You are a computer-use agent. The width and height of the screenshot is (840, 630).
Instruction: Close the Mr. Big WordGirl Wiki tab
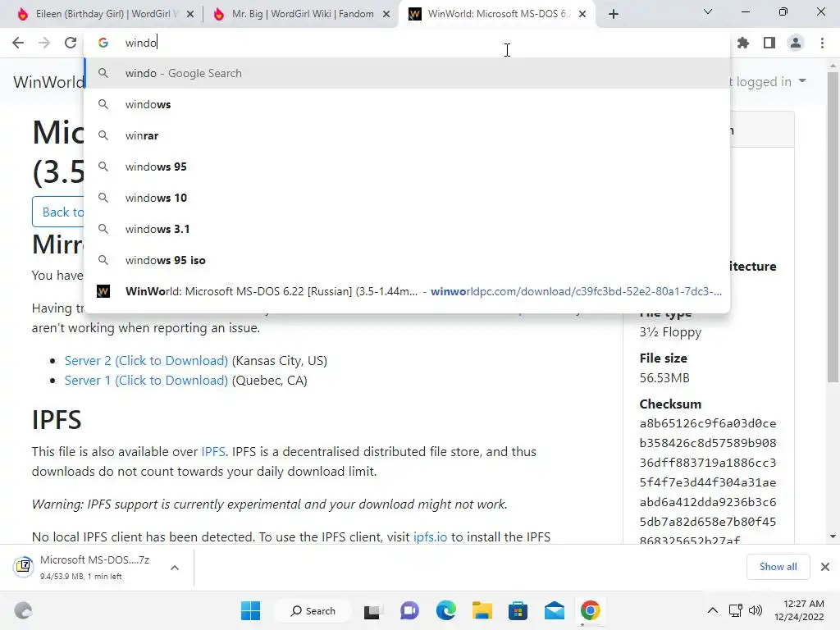[386, 14]
